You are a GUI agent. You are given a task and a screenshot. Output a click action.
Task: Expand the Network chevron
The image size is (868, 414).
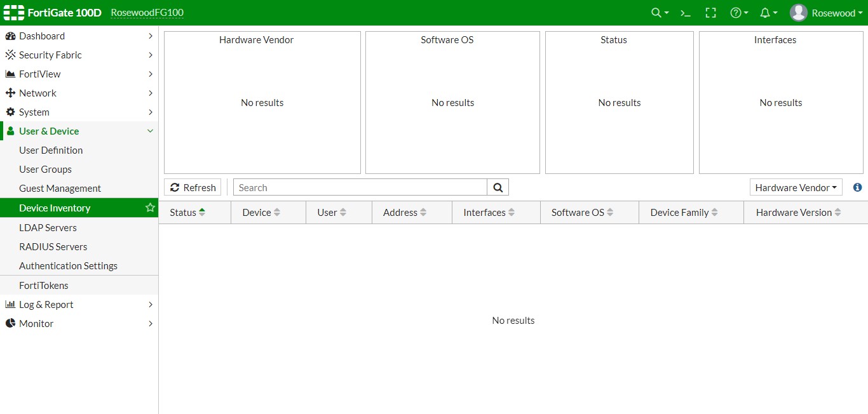coord(151,93)
